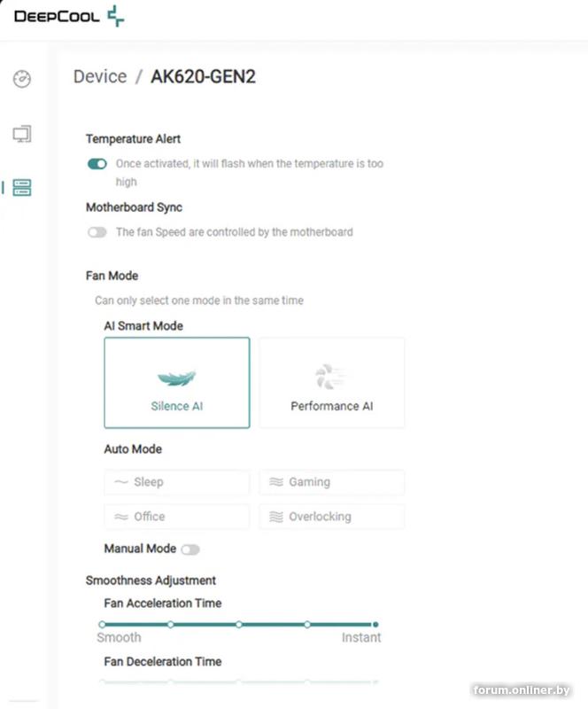Click the Fan Deceleration Time slider track

(239, 682)
